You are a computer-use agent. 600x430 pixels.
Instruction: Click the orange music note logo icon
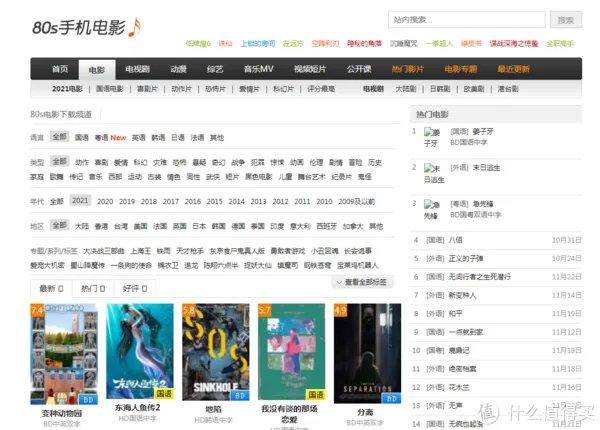click(x=135, y=28)
